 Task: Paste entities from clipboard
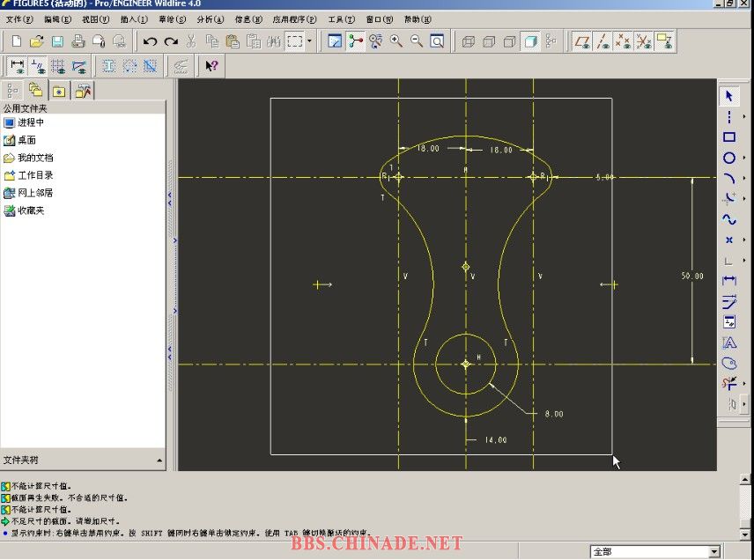pos(233,41)
